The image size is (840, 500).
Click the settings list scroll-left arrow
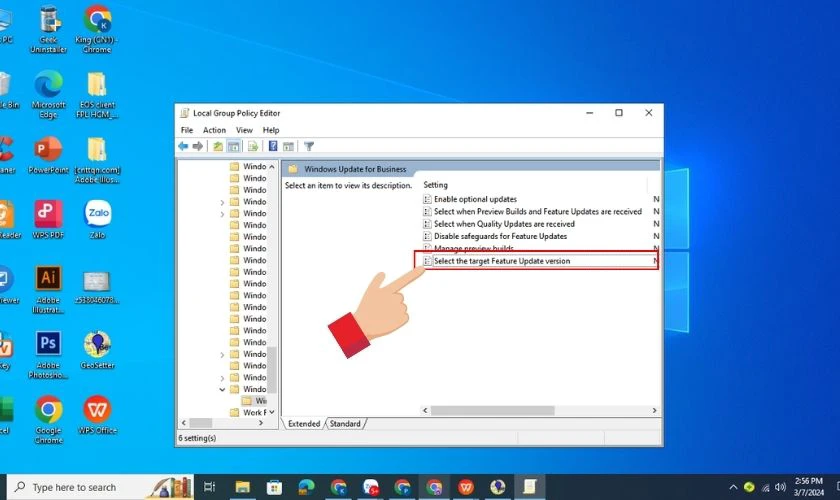425,411
